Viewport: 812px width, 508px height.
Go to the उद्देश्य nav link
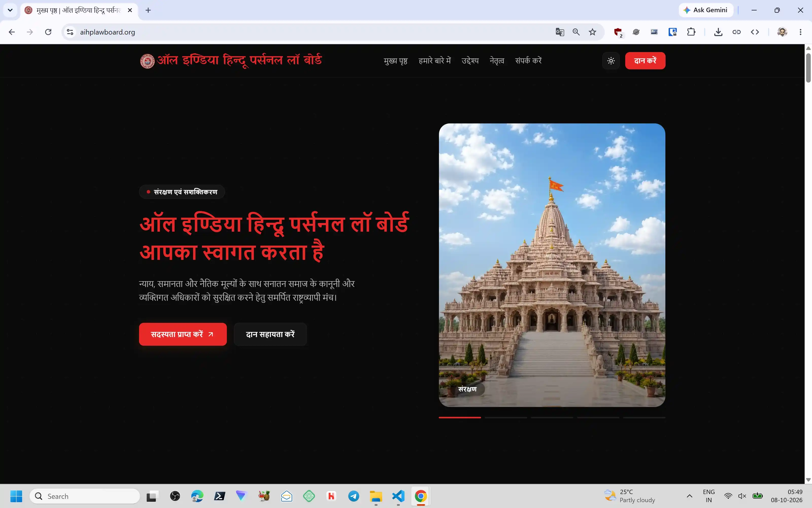[470, 61]
